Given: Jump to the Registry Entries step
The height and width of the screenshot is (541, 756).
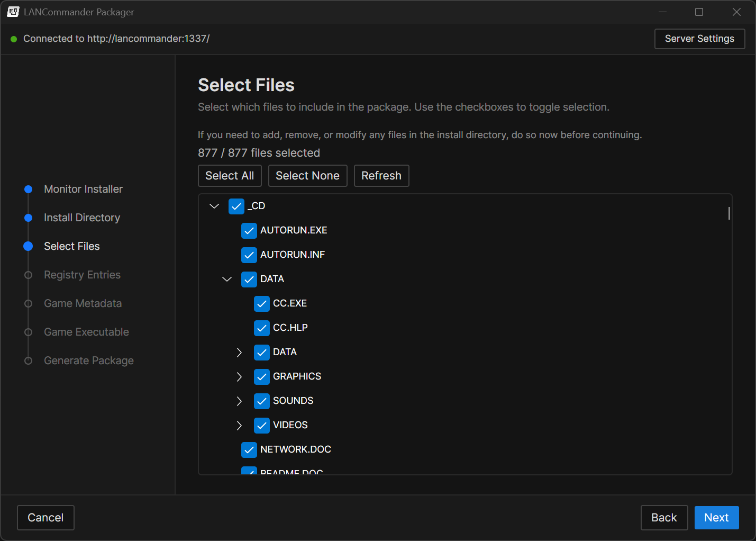Looking at the screenshot, I should point(82,275).
